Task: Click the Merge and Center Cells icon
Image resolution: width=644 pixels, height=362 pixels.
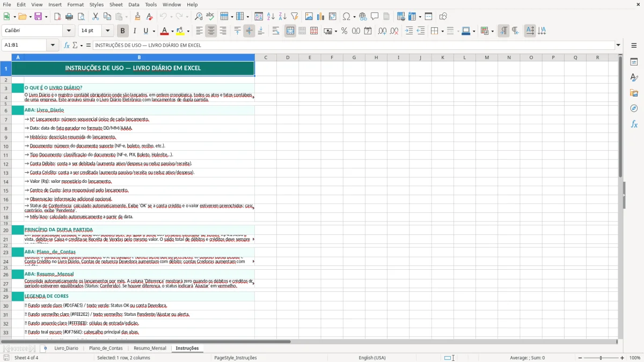Action: [290, 31]
